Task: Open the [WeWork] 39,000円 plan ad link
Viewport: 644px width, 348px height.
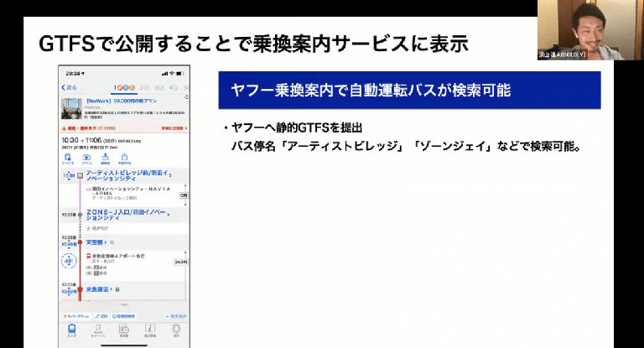Action: point(121,101)
